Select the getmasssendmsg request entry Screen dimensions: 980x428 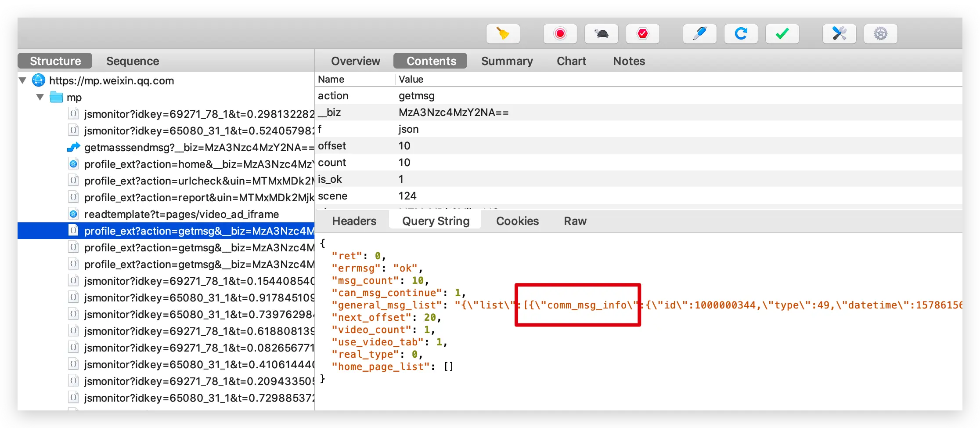pos(199,148)
